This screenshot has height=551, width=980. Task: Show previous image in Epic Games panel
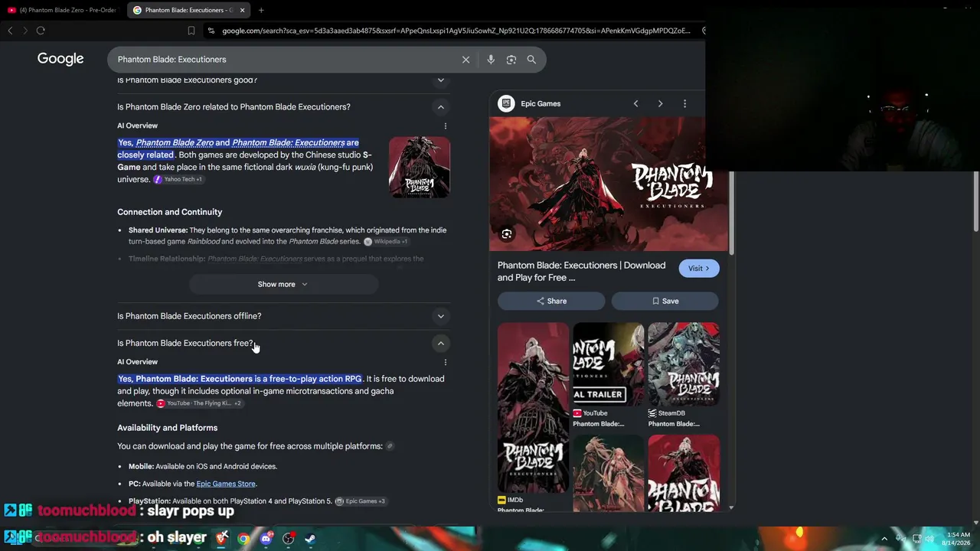point(635,104)
